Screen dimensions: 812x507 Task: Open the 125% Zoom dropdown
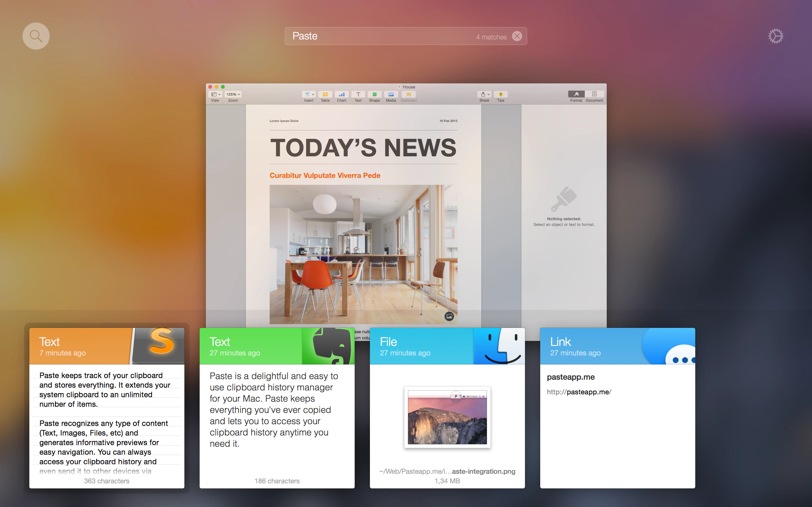point(233,95)
